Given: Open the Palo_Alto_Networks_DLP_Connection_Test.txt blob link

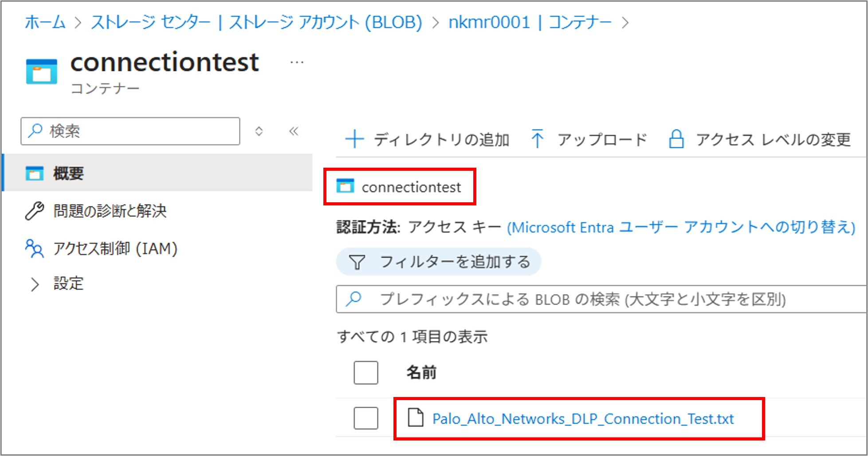Looking at the screenshot, I should pos(583,419).
